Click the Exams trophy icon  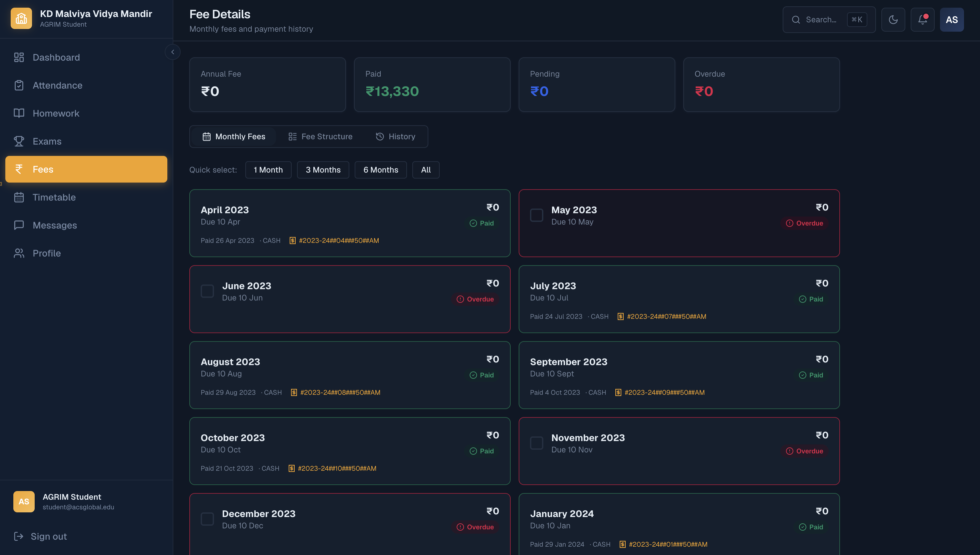pos(19,141)
